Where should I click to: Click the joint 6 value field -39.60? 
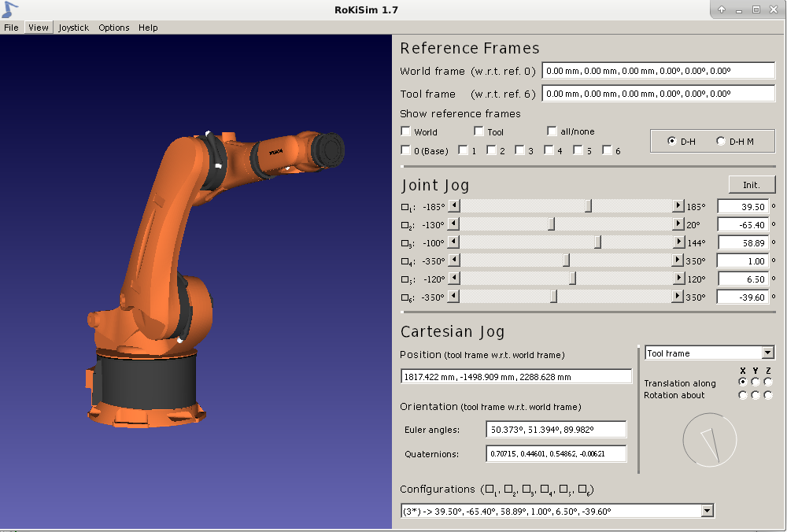tap(744, 297)
